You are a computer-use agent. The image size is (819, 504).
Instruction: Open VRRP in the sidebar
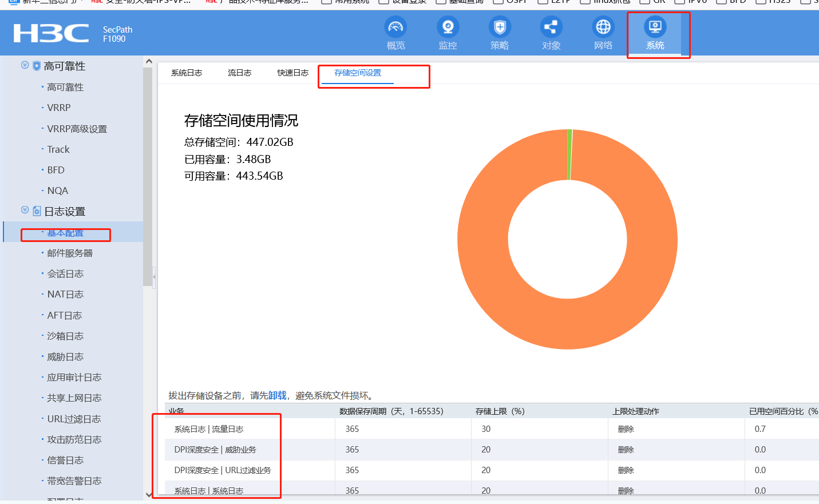(59, 108)
